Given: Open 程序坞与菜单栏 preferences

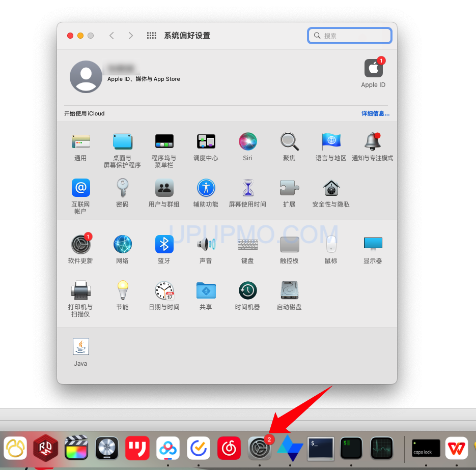Looking at the screenshot, I should point(164,141).
